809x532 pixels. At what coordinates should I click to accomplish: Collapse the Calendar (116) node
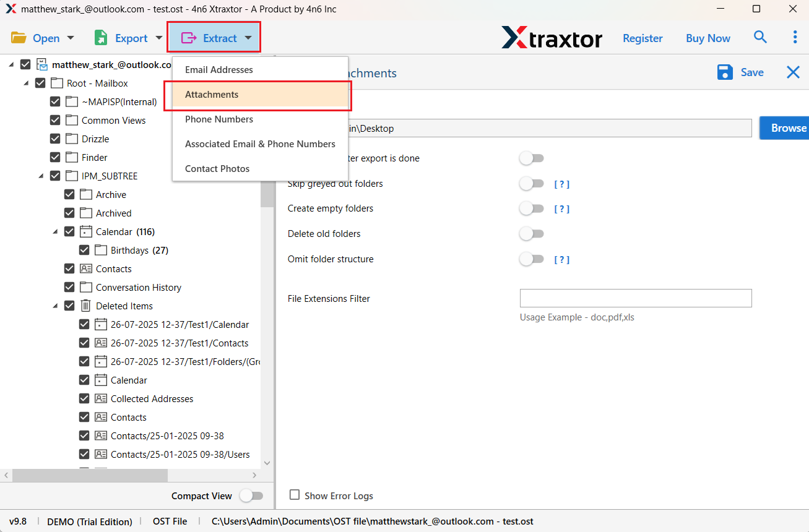coord(56,231)
